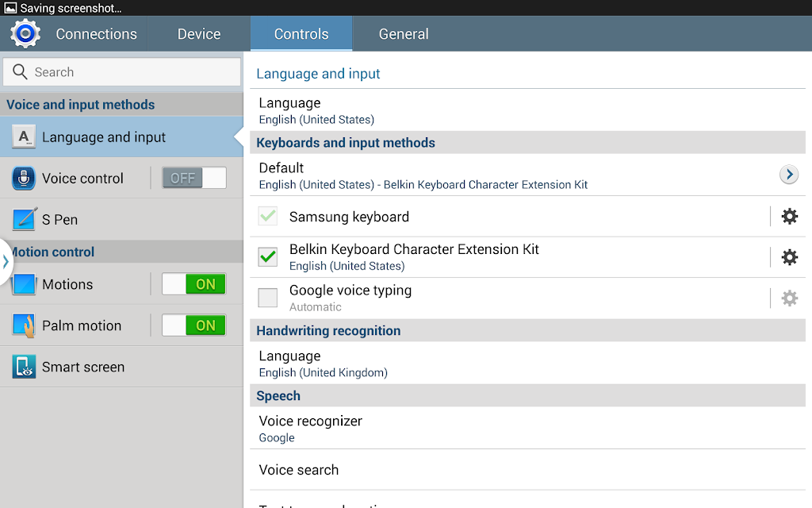This screenshot has height=508, width=812.
Task: Open the Smart screen icon
Action: (25, 367)
